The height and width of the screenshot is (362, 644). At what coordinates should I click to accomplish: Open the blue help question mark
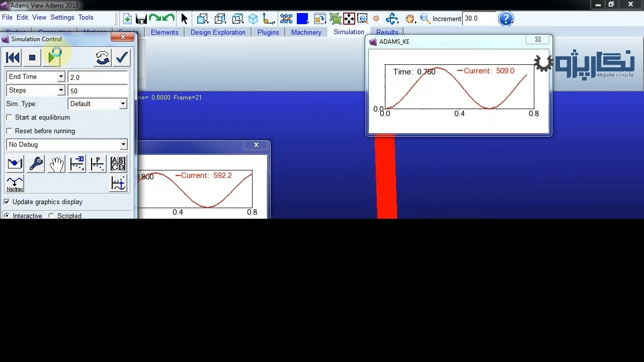pyautogui.click(x=505, y=19)
